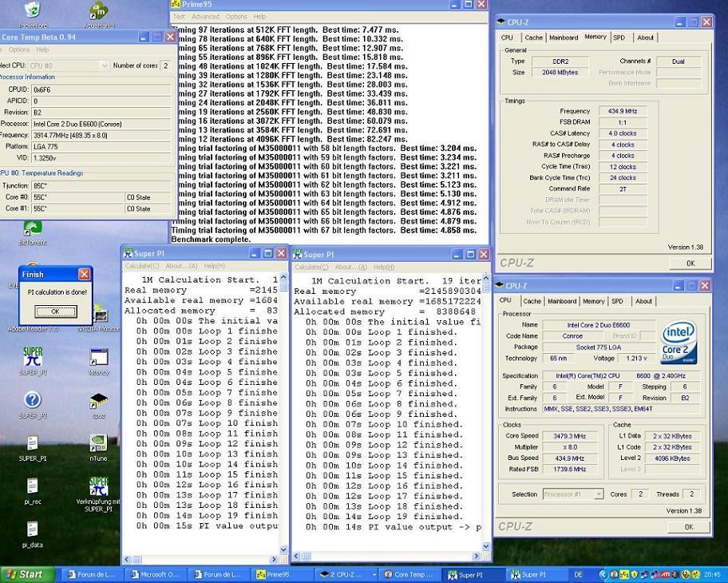The height and width of the screenshot is (583, 728).
Task: Open the Memory tab in CPU-Z processor window
Action: (x=593, y=301)
